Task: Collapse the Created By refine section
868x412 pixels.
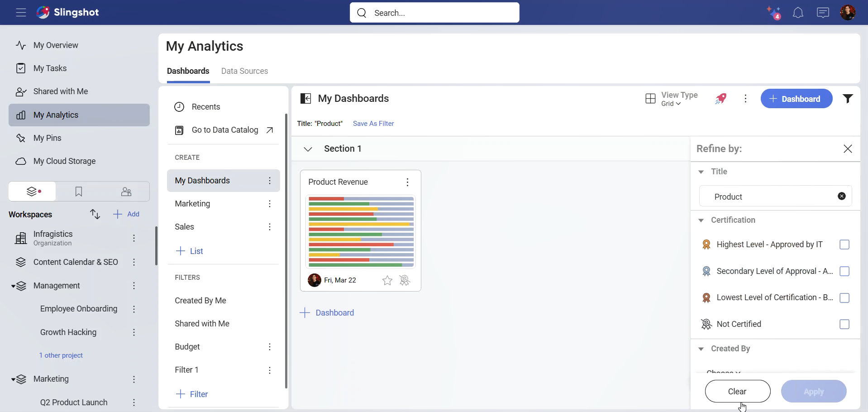Action: [x=701, y=349]
